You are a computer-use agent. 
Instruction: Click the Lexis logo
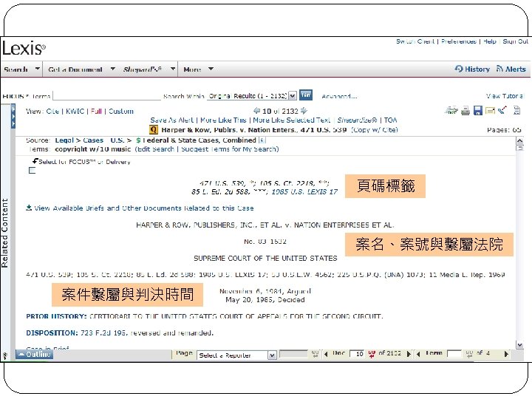(x=24, y=48)
